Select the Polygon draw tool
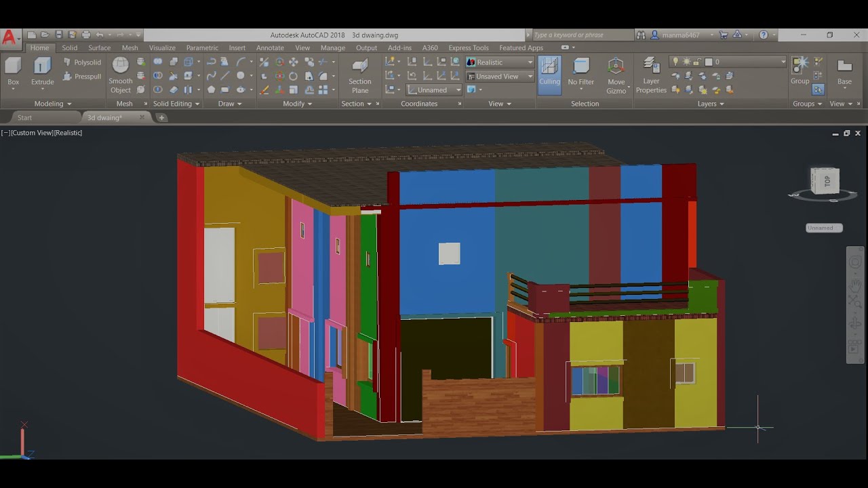Screen dimensions: 868x488 click(x=211, y=89)
